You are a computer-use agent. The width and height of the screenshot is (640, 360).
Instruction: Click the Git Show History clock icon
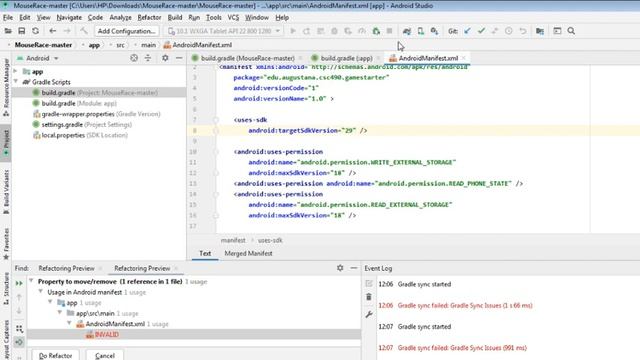(x=509, y=31)
